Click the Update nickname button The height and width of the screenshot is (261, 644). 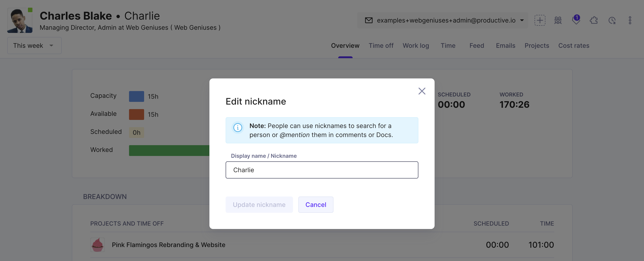(259, 205)
